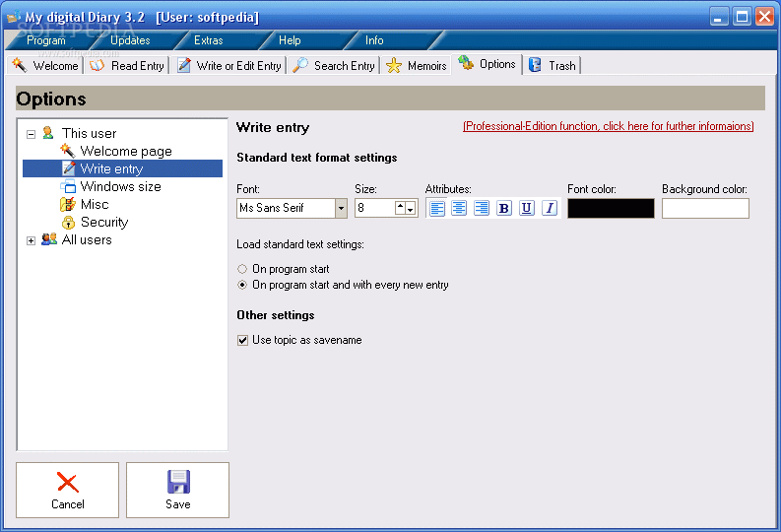Maximize the My digital Diary window
The width and height of the screenshot is (781, 532).
click(x=742, y=17)
